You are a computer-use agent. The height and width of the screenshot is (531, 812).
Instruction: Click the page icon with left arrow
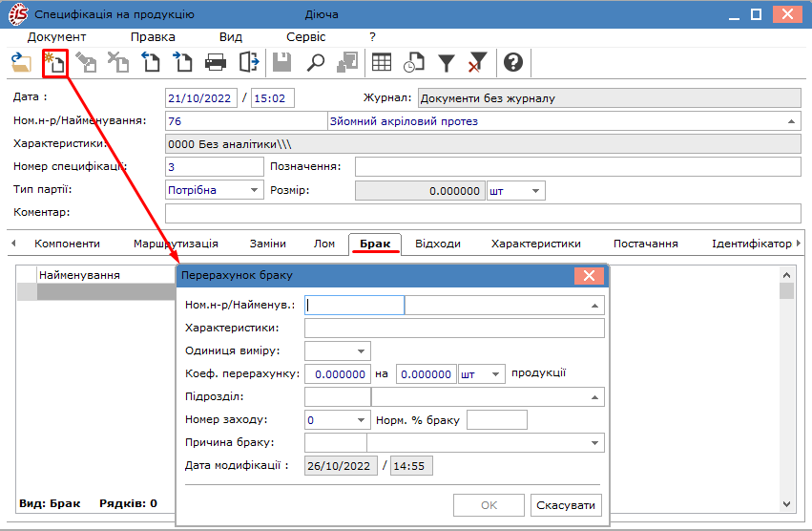pyautogui.click(x=151, y=63)
